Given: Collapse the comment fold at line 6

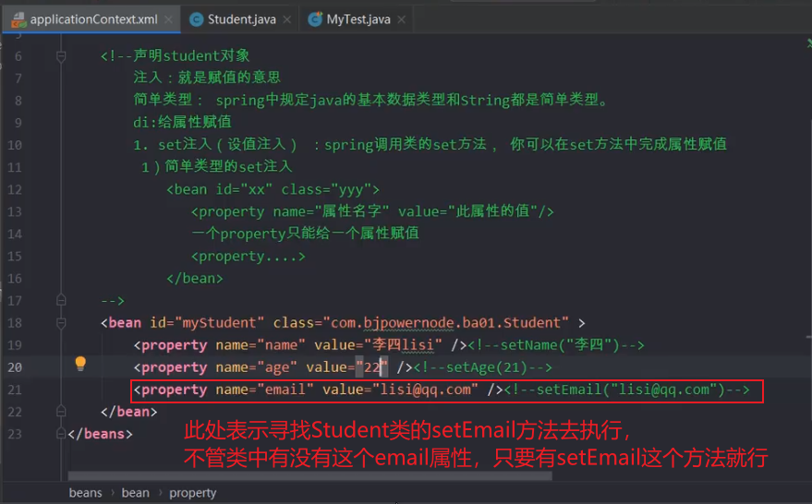Looking at the screenshot, I should click(61, 56).
